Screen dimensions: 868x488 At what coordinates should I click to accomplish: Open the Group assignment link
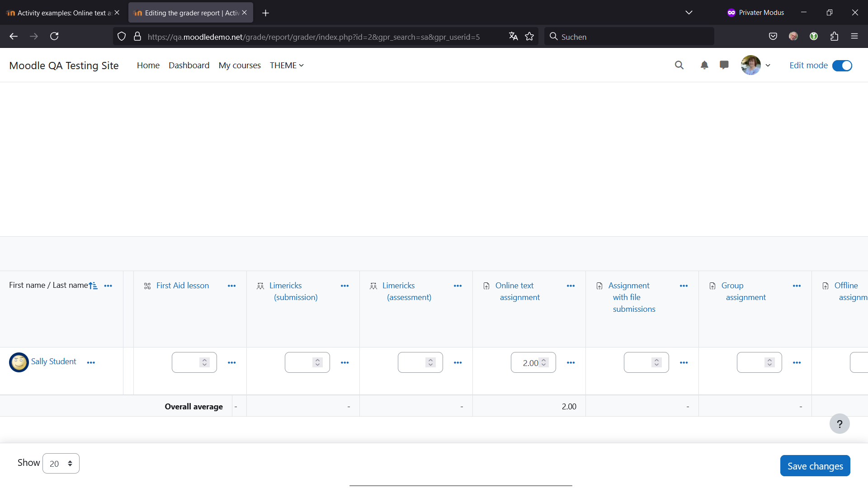pyautogui.click(x=744, y=291)
